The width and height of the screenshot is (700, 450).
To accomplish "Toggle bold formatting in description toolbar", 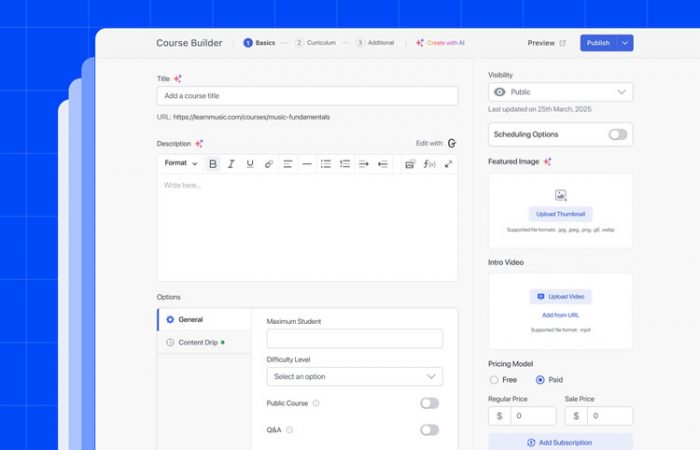I will [x=212, y=164].
